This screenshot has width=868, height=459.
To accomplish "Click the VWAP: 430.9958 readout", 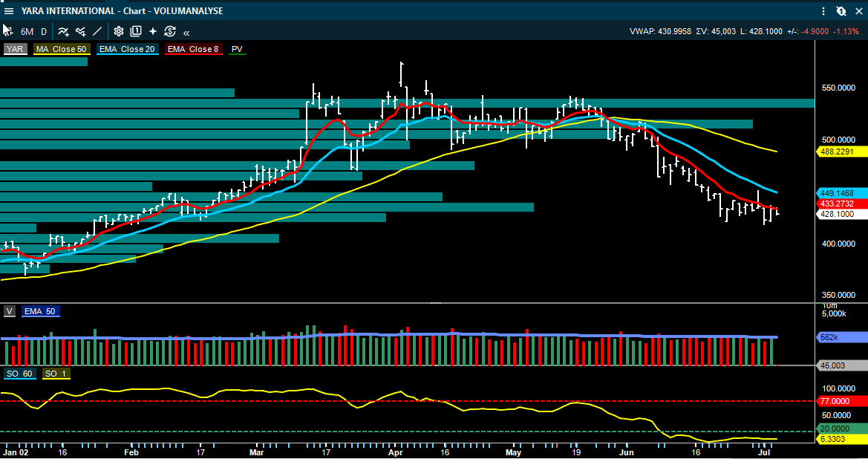I will [660, 31].
